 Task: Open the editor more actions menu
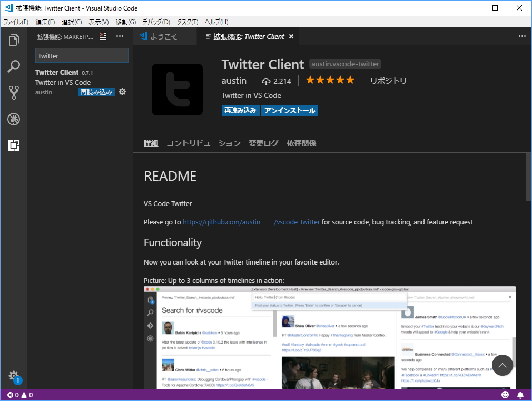pyautogui.click(x=522, y=36)
